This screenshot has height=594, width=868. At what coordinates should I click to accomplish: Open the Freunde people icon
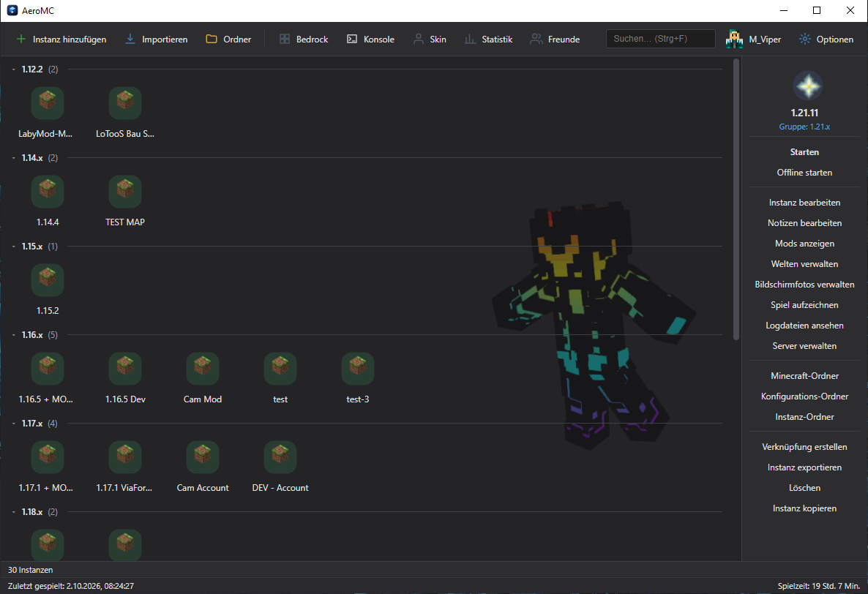(x=536, y=40)
